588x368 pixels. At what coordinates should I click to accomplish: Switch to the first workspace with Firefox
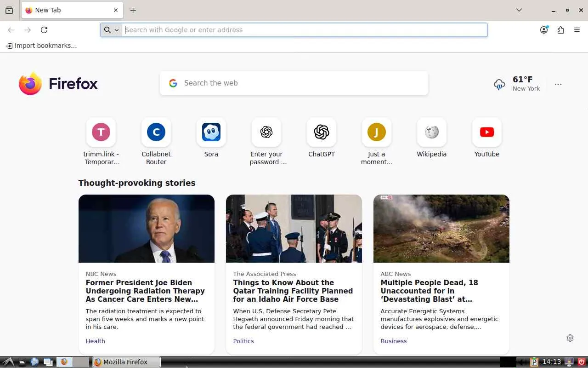64,362
